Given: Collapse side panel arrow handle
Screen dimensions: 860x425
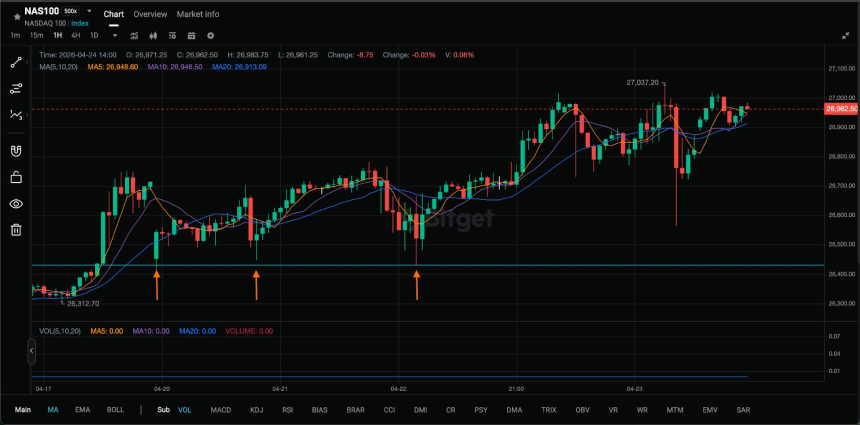Looking at the screenshot, I should point(31,350).
